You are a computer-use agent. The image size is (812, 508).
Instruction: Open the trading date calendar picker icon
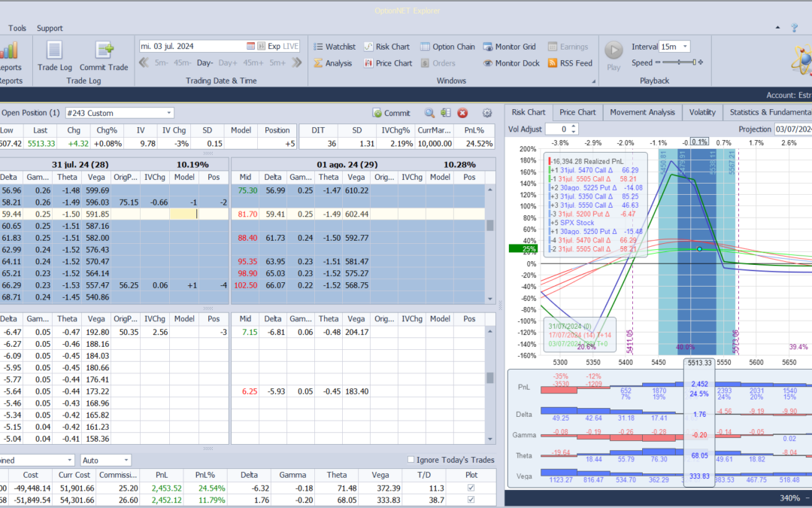pos(250,46)
